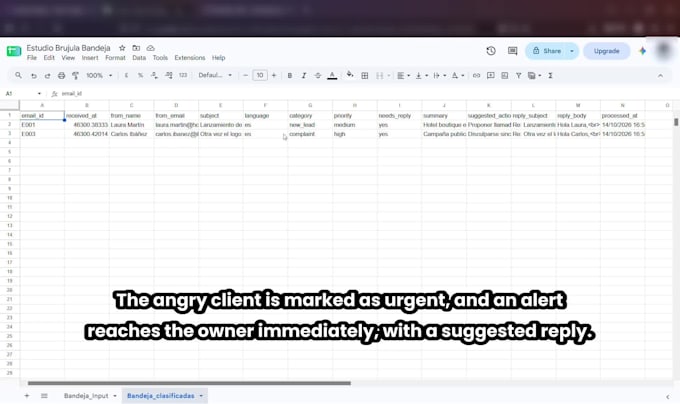Open version history clock icon
The height and width of the screenshot is (404, 680).
491,51
